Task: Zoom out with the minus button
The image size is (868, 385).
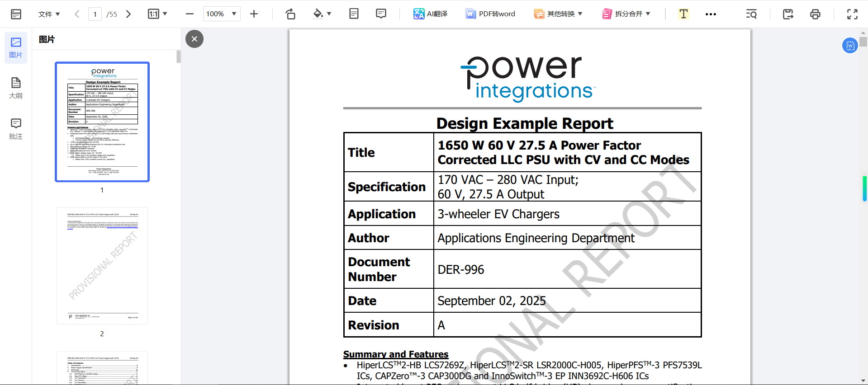Action: click(x=190, y=14)
